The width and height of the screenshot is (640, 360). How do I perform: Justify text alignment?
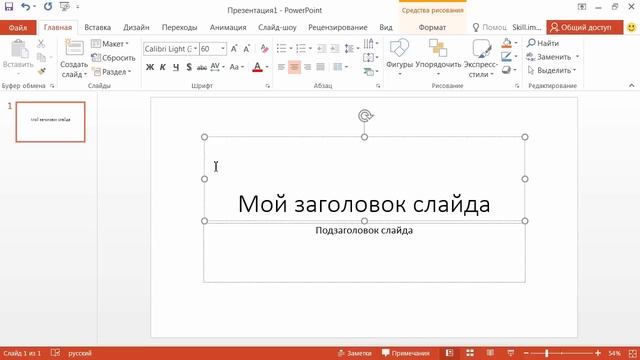point(320,67)
